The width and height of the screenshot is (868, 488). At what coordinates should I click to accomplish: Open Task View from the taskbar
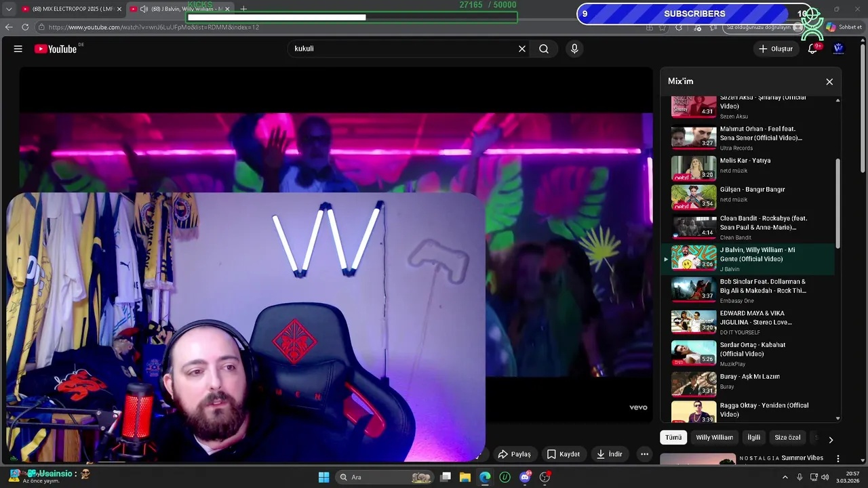pos(446,477)
